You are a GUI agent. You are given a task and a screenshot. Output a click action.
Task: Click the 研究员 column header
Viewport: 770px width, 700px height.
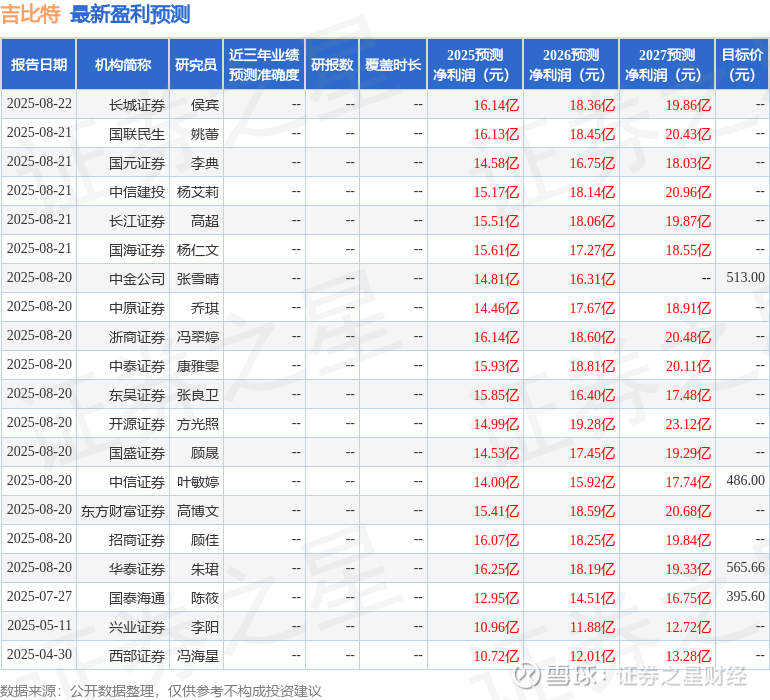[196, 64]
